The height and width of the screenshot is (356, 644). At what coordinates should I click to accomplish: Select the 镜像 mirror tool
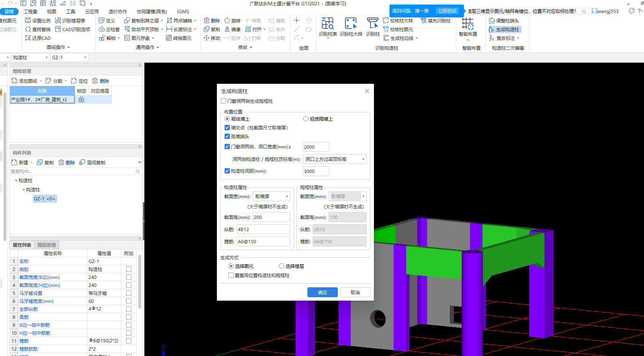click(x=233, y=30)
